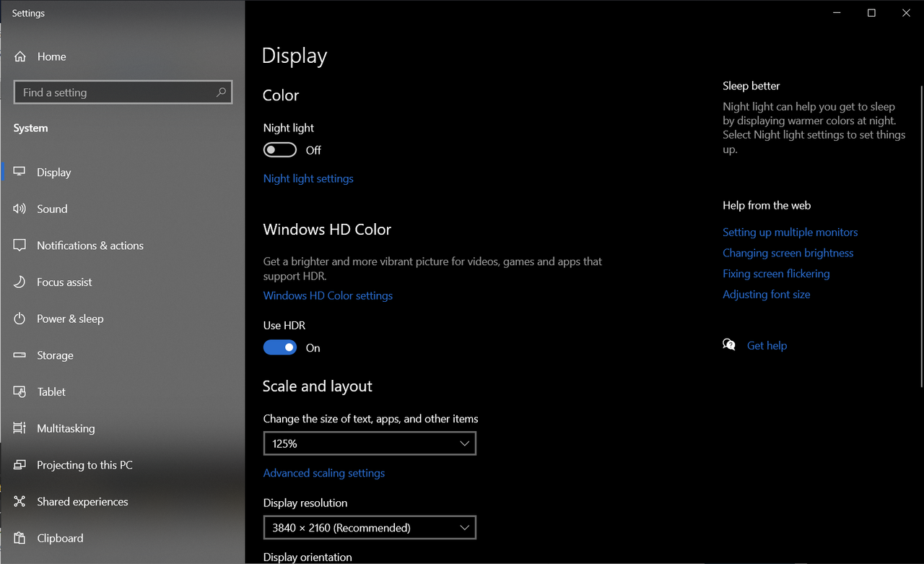Open Advanced scaling settings link
This screenshot has width=924, height=564.
[x=324, y=473]
